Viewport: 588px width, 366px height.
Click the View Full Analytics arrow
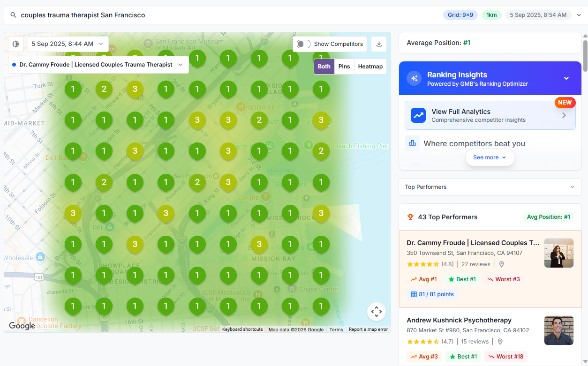click(x=564, y=115)
